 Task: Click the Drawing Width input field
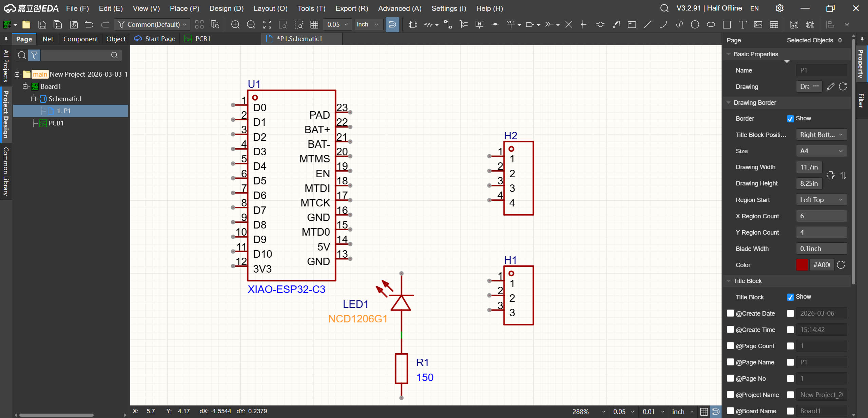click(x=809, y=167)
